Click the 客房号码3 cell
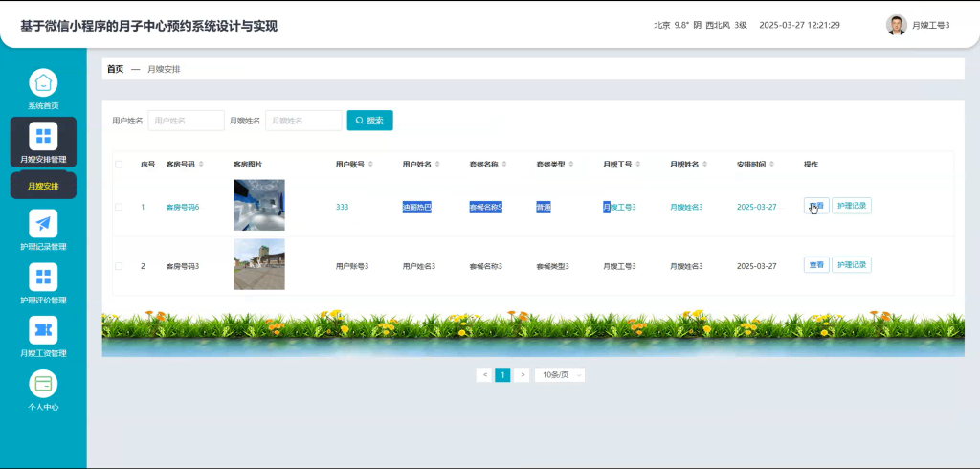Viewport: 980px width, 469px height. tap(183, 266)
